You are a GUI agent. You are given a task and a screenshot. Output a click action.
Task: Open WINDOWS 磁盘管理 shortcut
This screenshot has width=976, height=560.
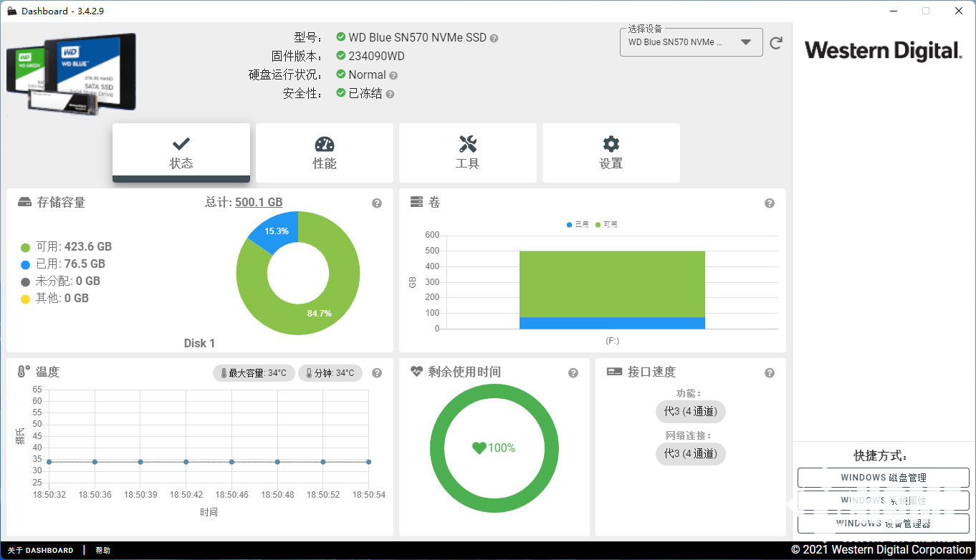point(884,478)
